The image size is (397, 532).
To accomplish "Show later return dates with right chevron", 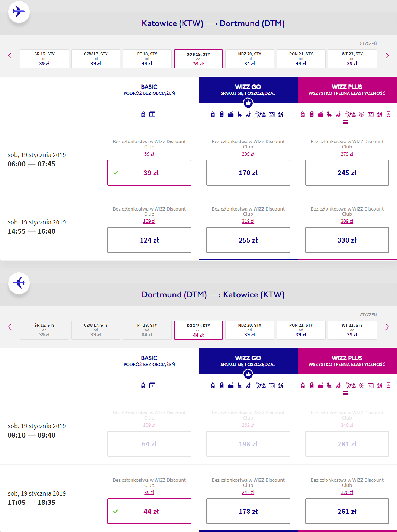I will pos(387,327).
